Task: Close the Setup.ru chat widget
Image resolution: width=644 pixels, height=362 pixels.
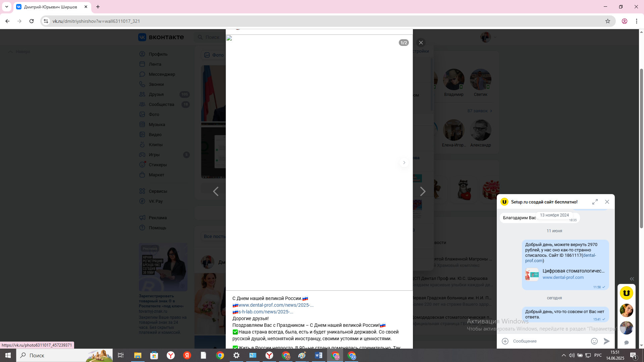Action: (607, 202)
